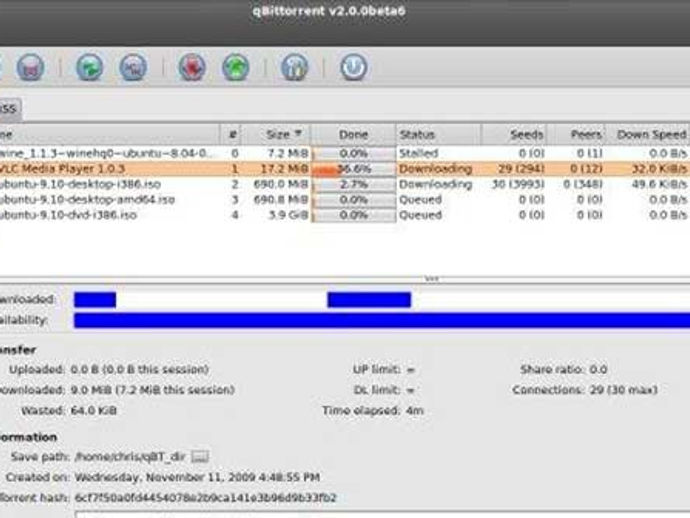The width and height of the screenshot is (690, 518).
Task: Click the 29 (294) seeds value
Action: tap(521, 169)
